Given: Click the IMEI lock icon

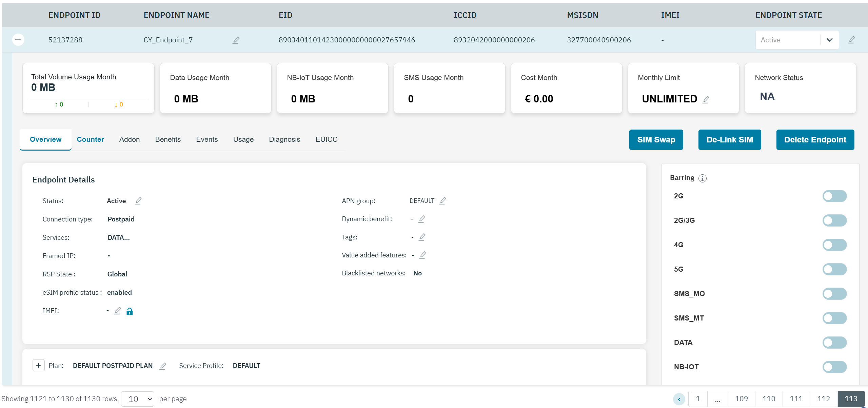Looking at the screenshot, I should [x=130, y=311].
